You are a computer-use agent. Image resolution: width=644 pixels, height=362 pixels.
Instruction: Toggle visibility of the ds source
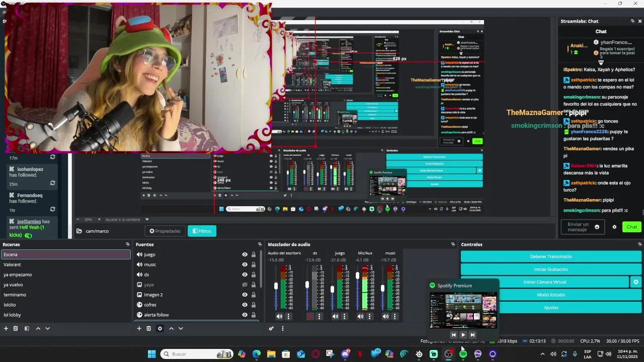tap(245, 275)
